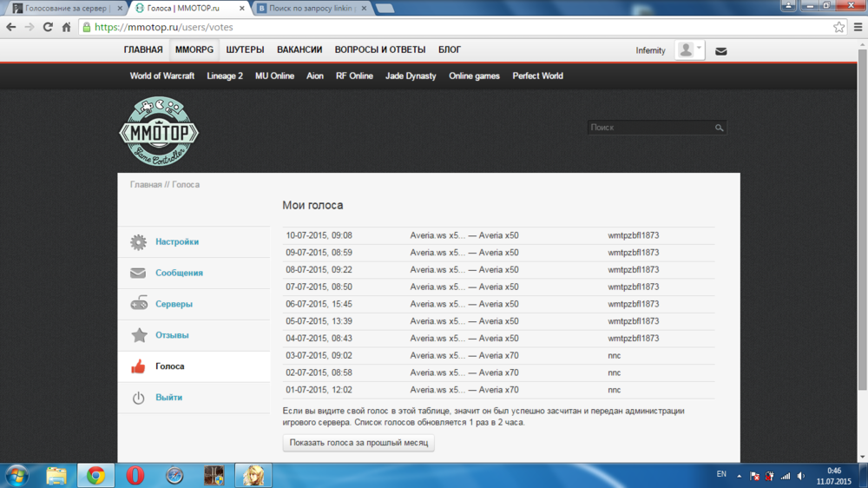Open the Chrome menu button
Viewport: 868px width, 488px height.
pyautogui.click(x=858, y=27)
